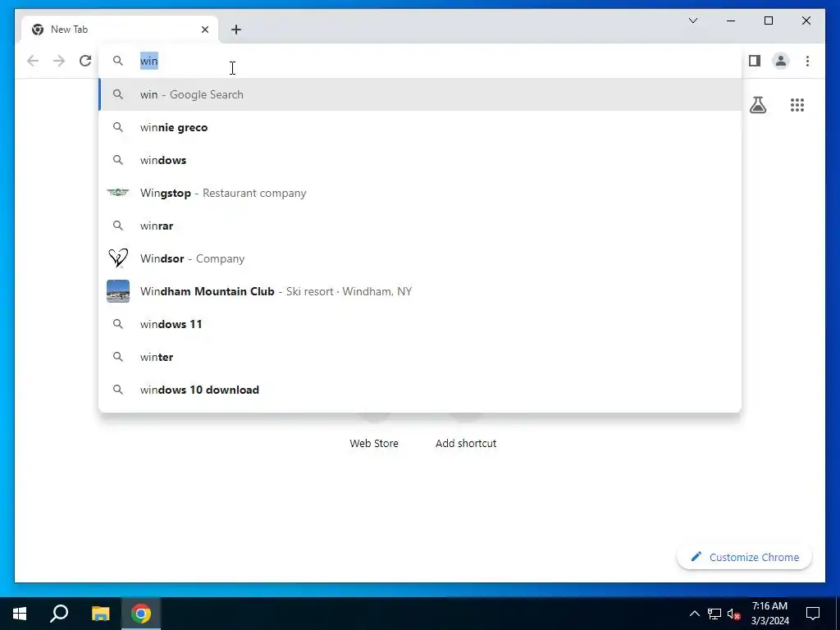
Task: Select Wingstop restaurant company suggestion
Action: pyautogui.click(x=420, y=193)
